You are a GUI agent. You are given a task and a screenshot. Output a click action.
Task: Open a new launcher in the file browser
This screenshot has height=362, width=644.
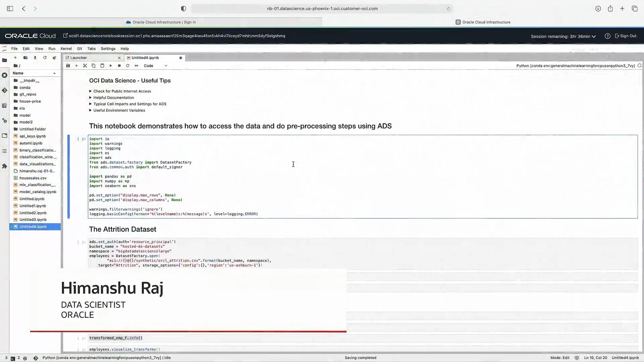pyautogui.click(x=16, y=58)
